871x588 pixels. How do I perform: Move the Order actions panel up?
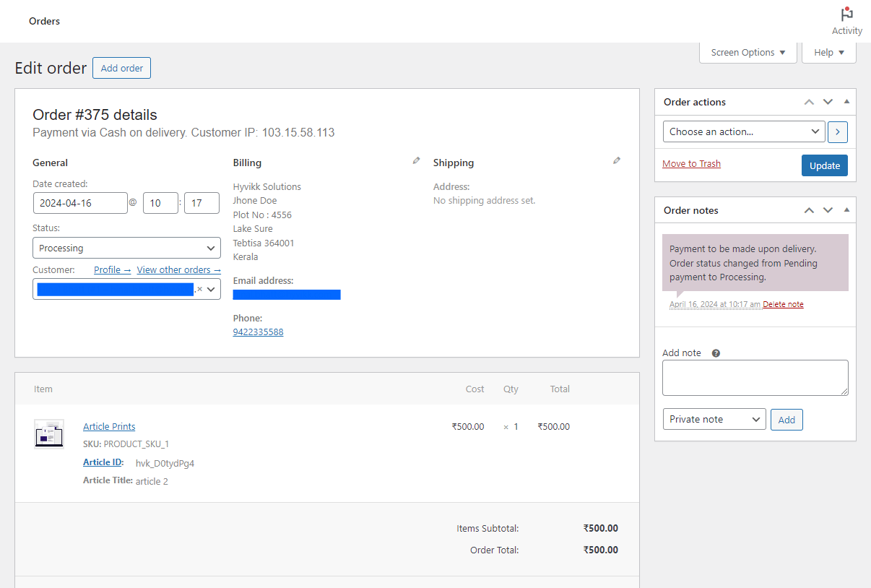point(809,102)
